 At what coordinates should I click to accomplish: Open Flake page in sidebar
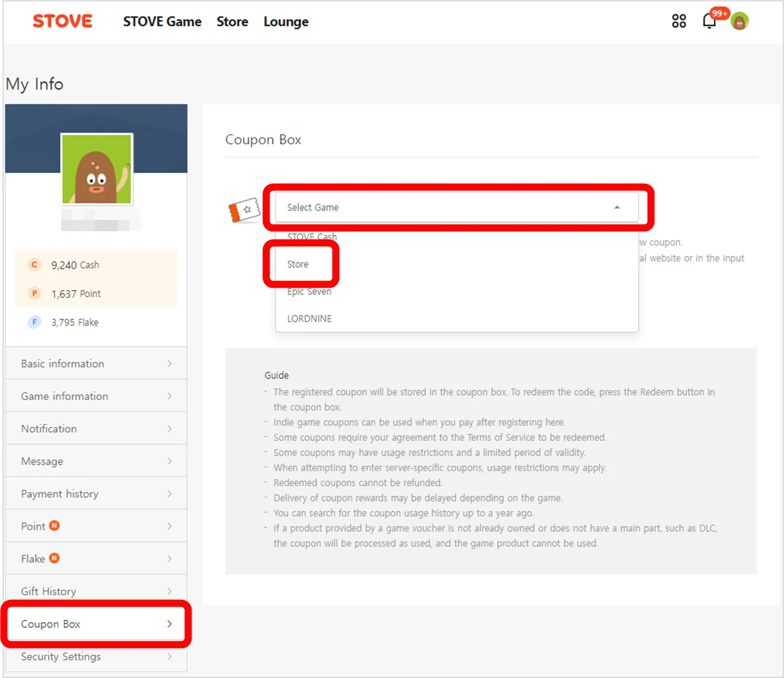tap(96, 558)
